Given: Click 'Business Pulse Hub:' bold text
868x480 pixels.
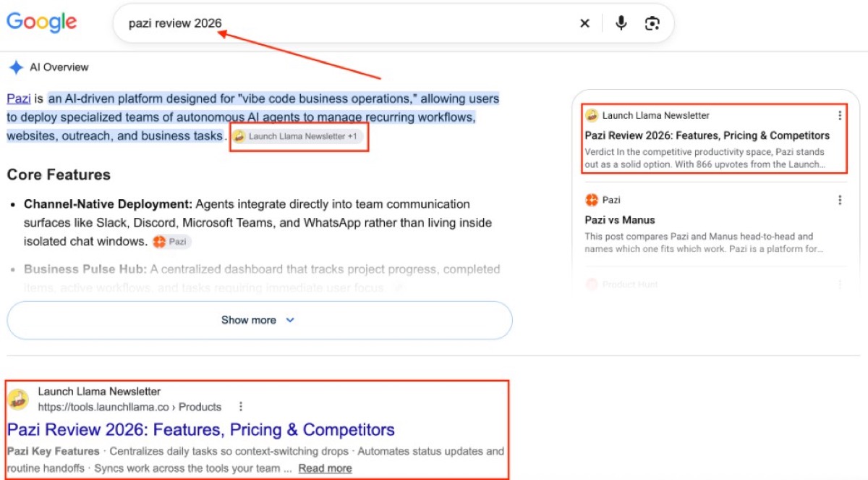Looking at the screenshot, I should click(x=85, y=269).
